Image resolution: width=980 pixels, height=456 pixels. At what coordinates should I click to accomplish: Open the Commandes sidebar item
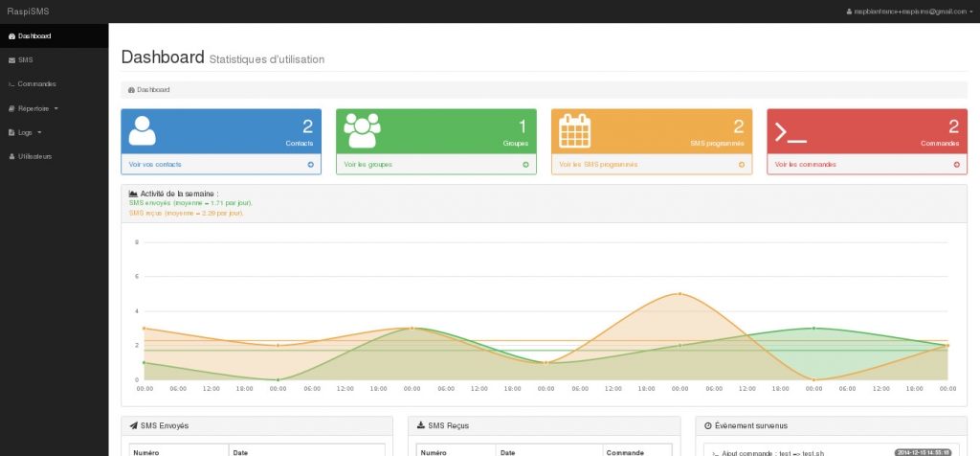(55, 83)
